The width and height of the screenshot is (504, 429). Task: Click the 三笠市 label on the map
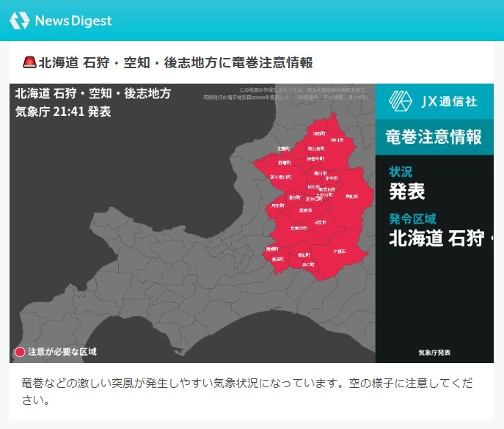[x=320, y=222]
